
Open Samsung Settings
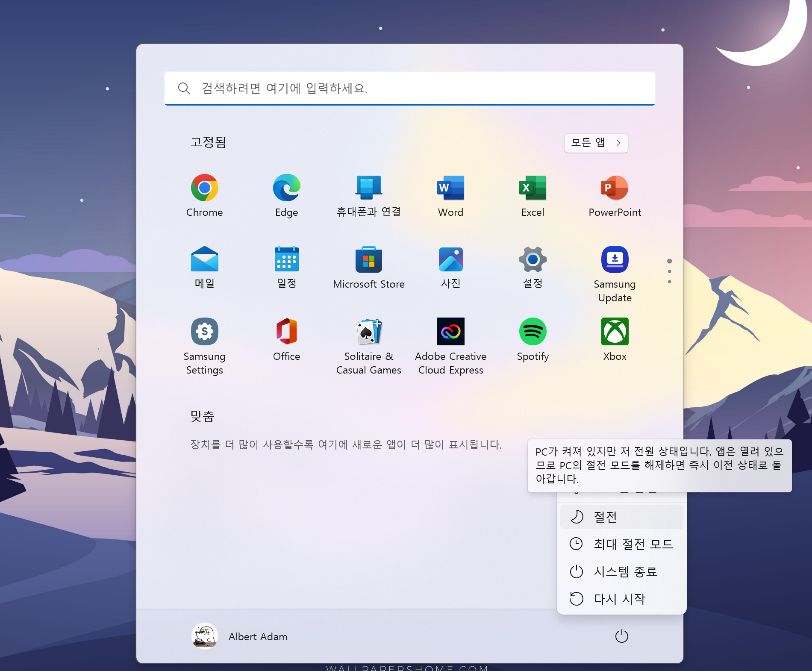click(204, 346)
